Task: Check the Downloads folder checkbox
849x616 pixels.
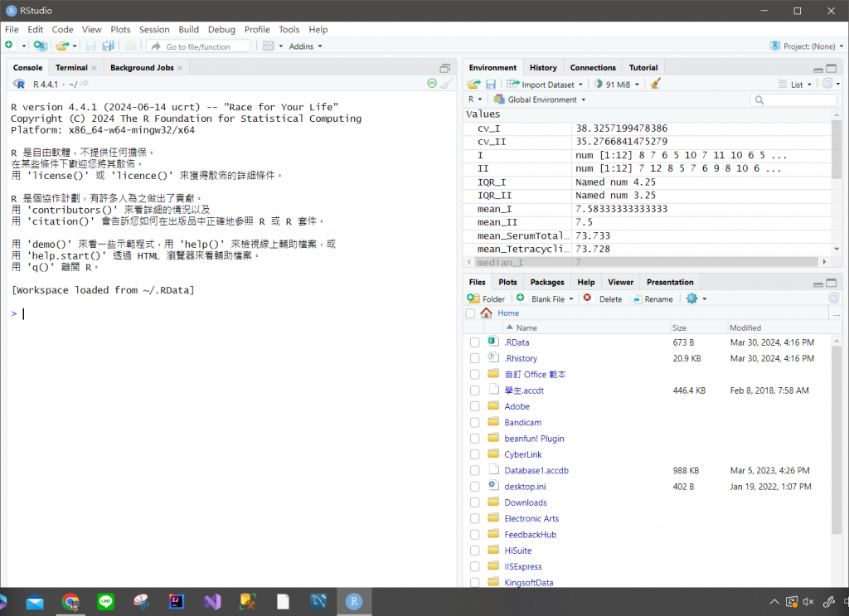Action: [475, 503]
